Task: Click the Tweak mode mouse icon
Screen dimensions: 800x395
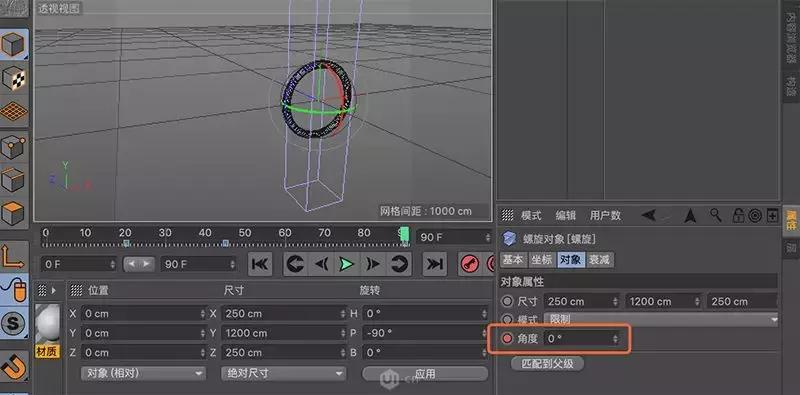Action: coord(14,289)
